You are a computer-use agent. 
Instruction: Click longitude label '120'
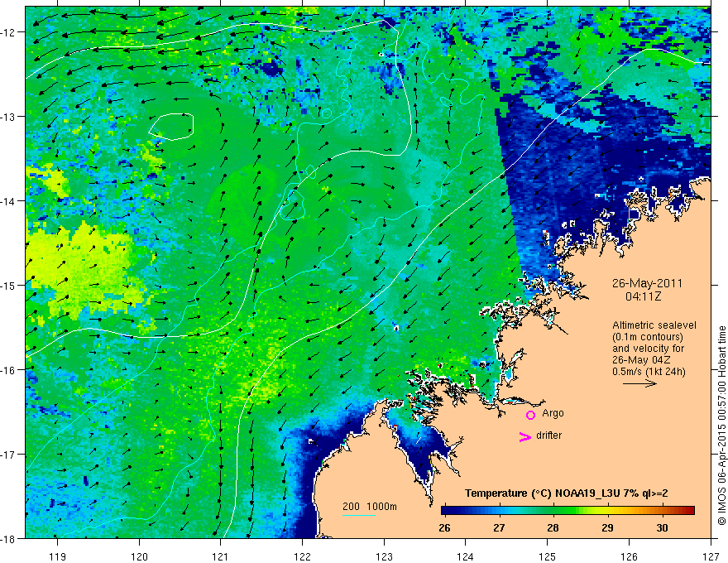[139, 556]
